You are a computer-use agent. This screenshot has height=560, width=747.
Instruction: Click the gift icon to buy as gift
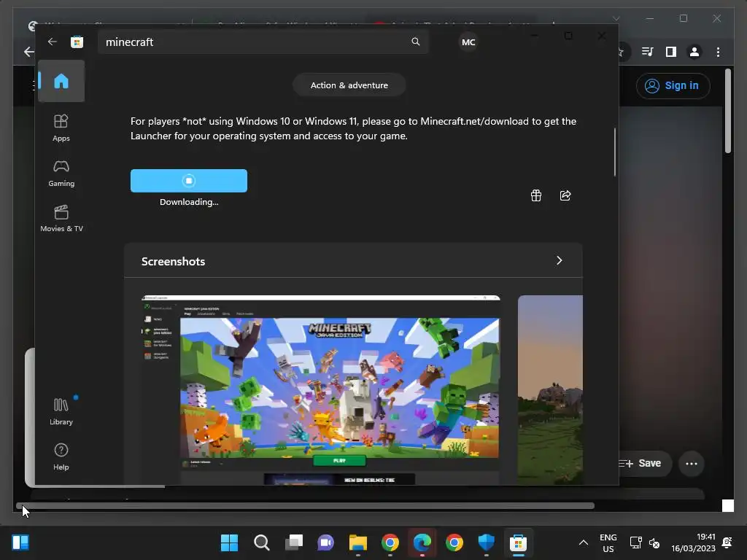click(x=536, y=195)
